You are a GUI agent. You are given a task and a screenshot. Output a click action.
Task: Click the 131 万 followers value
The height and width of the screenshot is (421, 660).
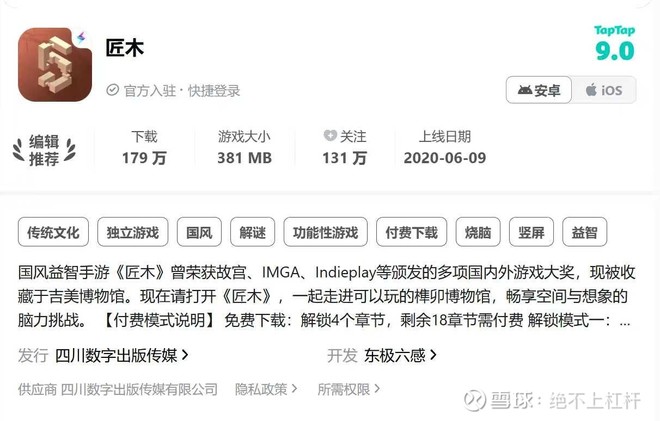[x=345, y=158]
